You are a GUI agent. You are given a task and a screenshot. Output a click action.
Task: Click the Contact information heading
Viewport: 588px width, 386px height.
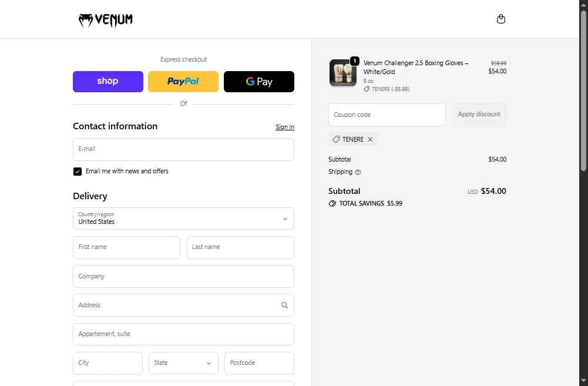point(115,126)
